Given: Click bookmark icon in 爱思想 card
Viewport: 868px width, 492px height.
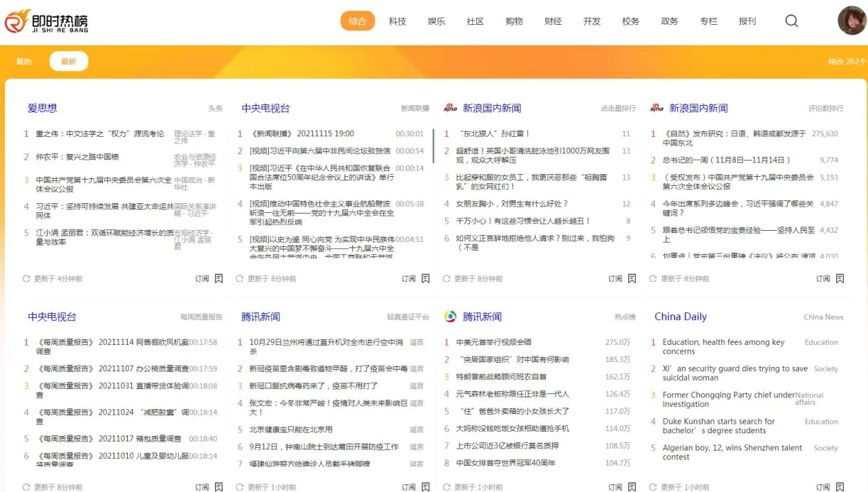Looking at the screenshot, I should click(x=218, y=278).
